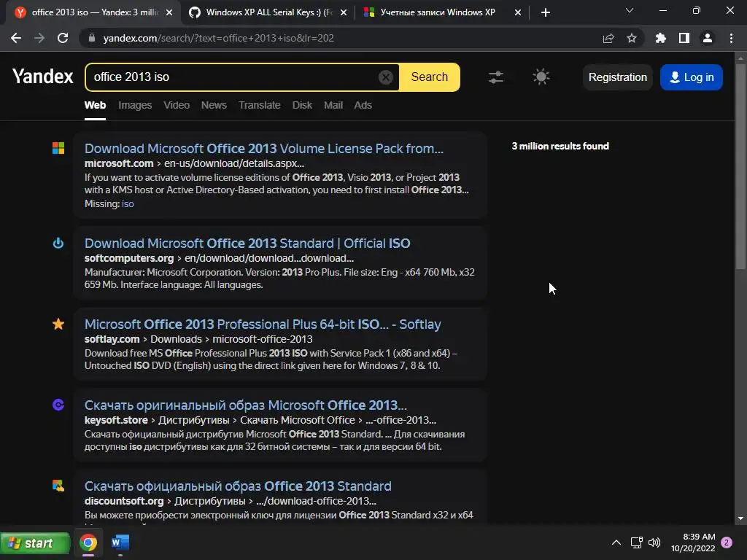747x560 pixels.
Task: Select the Ads tab
Action: [x=363, y=105]
